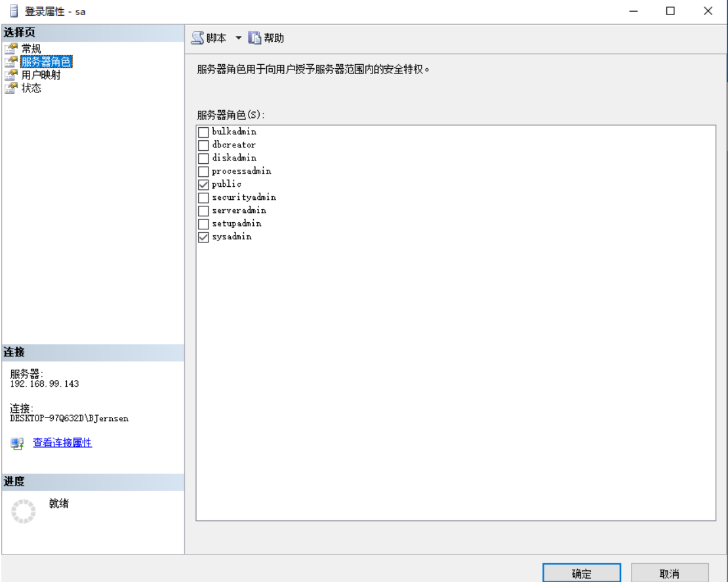
Task: Maximize the login properties window
Action: pyautogui.click(x=670, y=10)
